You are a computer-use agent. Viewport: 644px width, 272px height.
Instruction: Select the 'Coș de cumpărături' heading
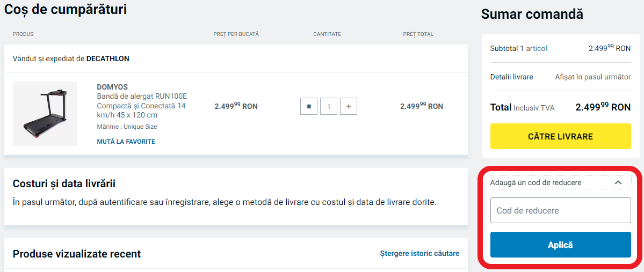coord(66,10)
